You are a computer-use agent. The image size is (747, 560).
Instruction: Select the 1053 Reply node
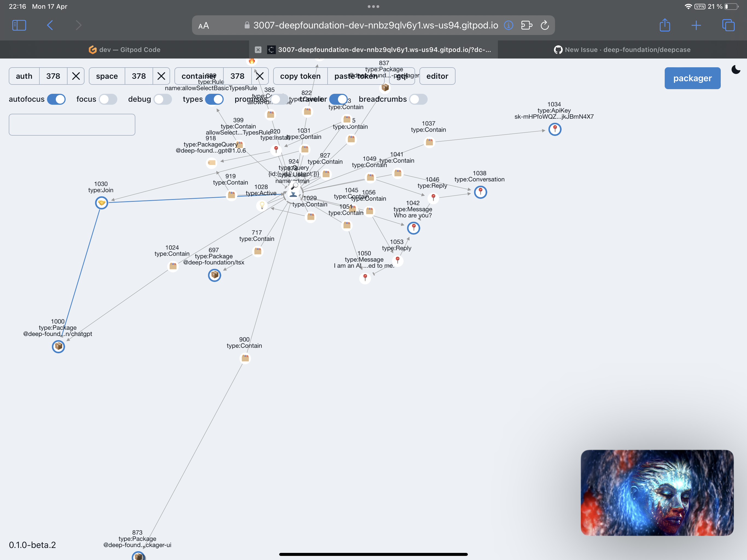coord(398,260)
